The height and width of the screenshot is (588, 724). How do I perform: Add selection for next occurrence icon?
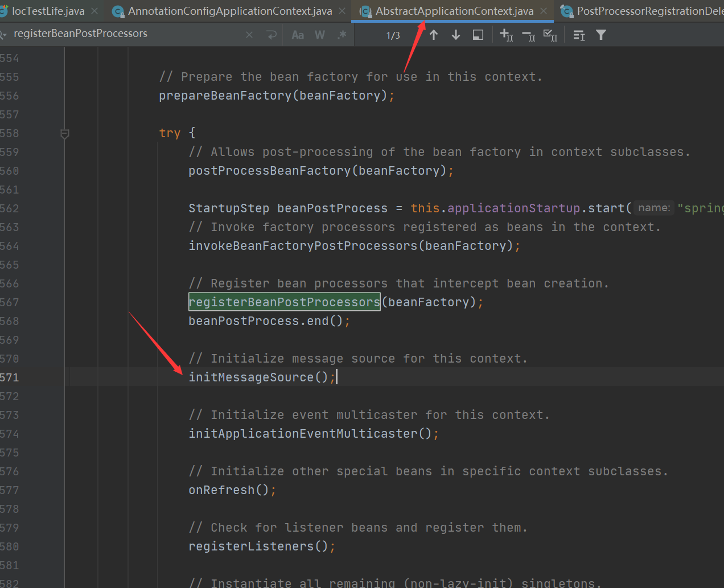tap(506, 35)
